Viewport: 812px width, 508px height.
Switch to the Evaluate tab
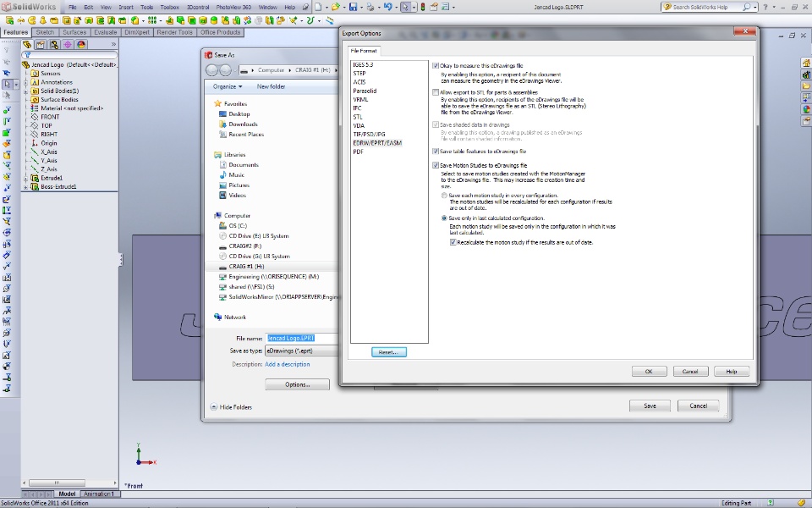click(105, 32)
